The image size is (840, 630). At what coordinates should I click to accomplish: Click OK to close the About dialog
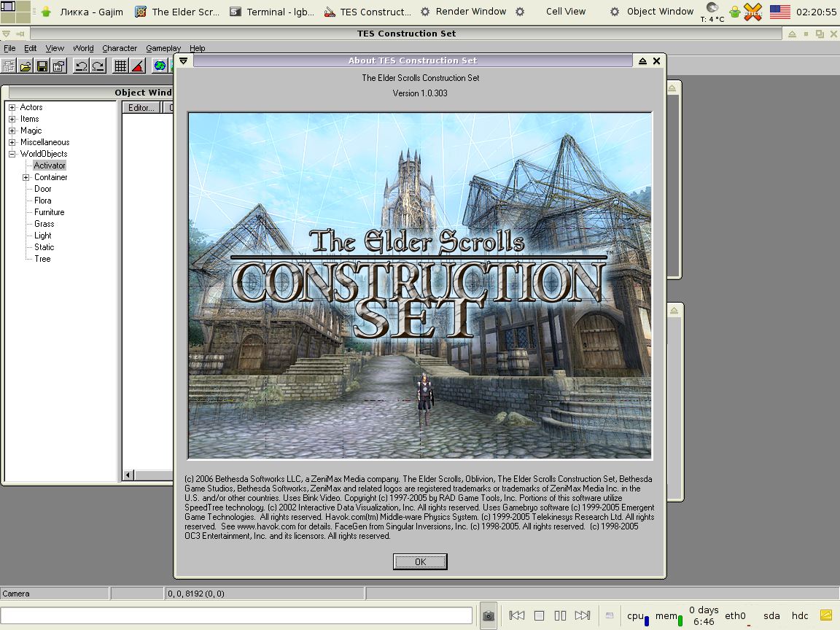(x=420, y=561)
